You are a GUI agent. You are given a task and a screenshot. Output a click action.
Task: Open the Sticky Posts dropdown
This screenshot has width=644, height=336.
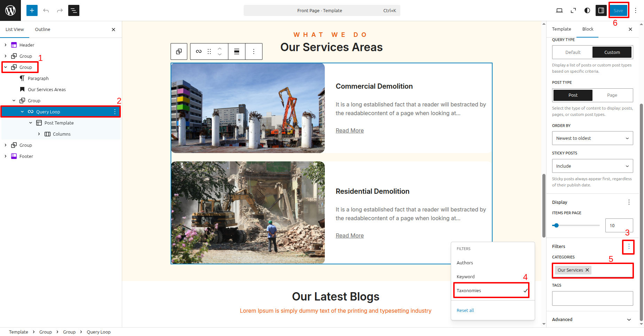tap(592, 166)
